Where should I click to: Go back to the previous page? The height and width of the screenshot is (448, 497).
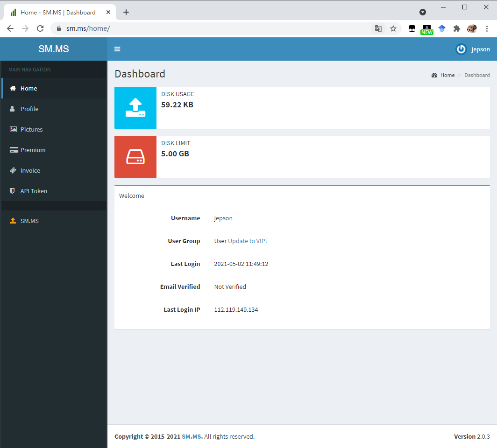[x=10, y=28]
